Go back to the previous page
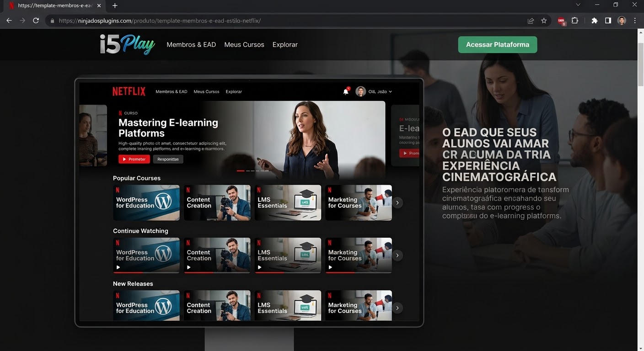This screenshot has height=351, width=644. pos(9,21)
